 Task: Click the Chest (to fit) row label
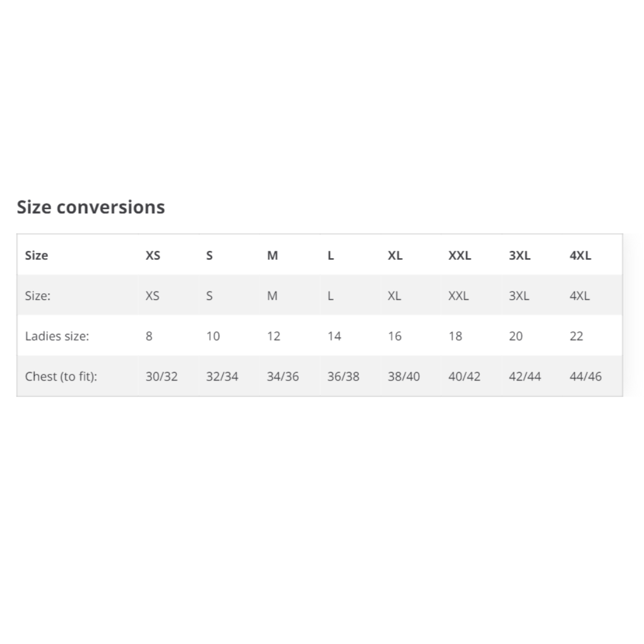(x=61, y=376)
